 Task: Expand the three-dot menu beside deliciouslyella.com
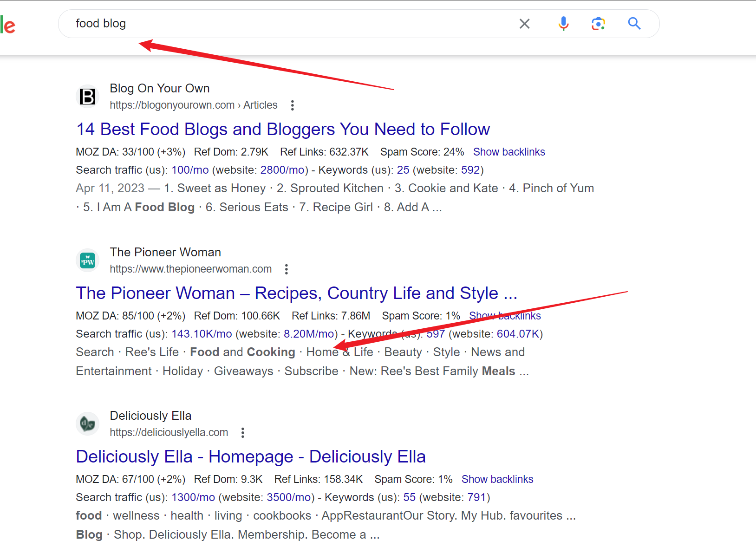coord(243,433)
